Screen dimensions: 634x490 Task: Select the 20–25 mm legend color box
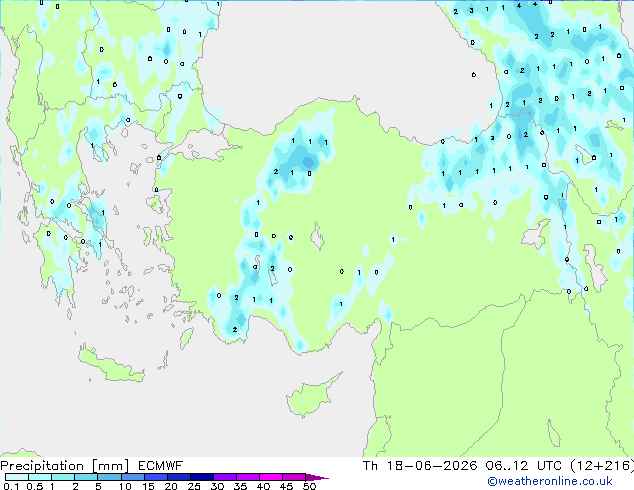178,477
